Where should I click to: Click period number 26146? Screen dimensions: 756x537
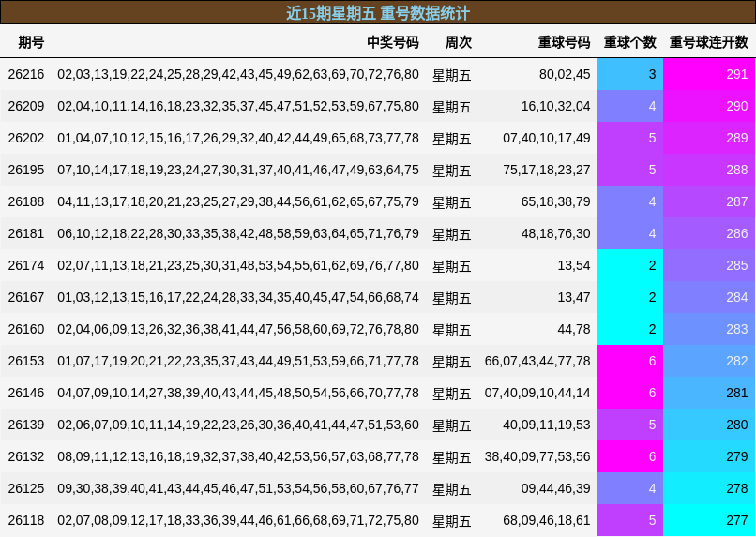coord(26,393)
